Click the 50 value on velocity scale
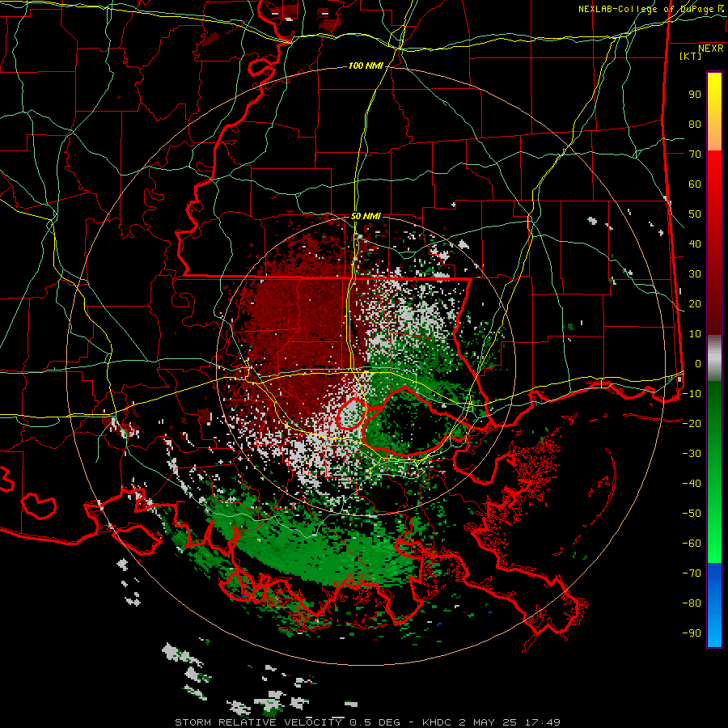This screenshot has height=728, width=728. tap(695, 214)
